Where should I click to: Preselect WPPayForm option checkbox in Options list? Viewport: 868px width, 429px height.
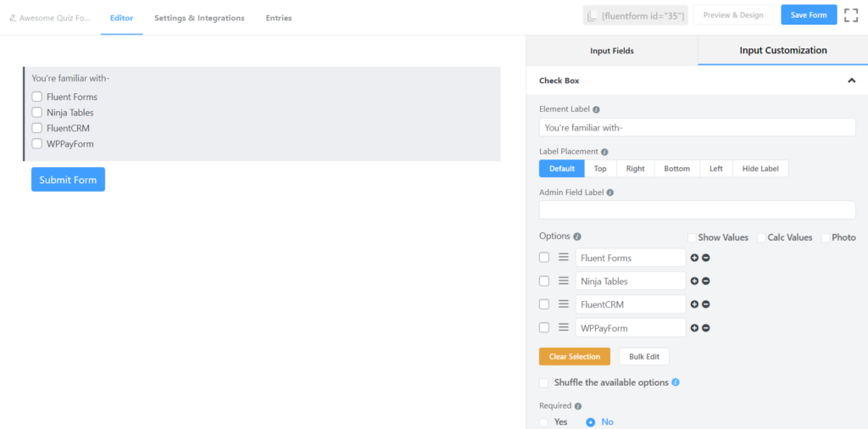click(x=544, y=327)
